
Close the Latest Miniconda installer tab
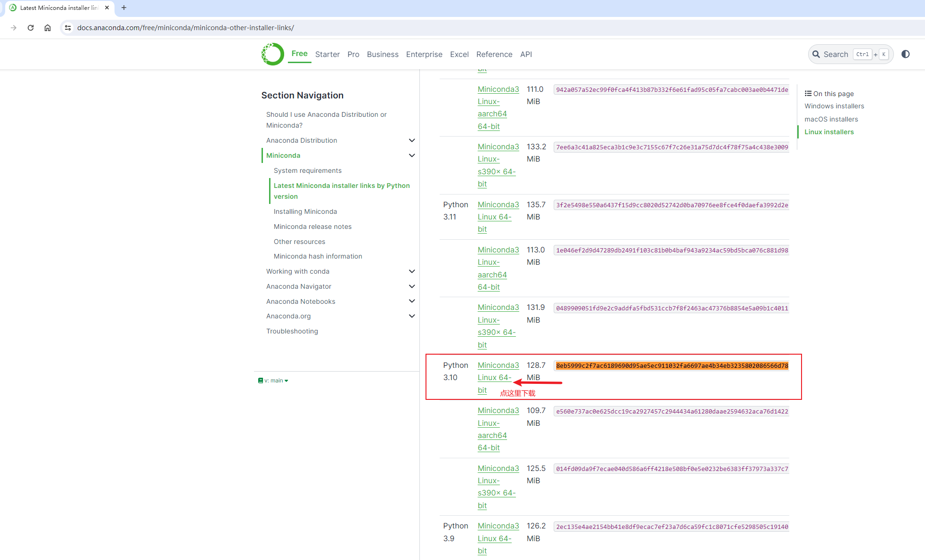[x=107, y=8]
